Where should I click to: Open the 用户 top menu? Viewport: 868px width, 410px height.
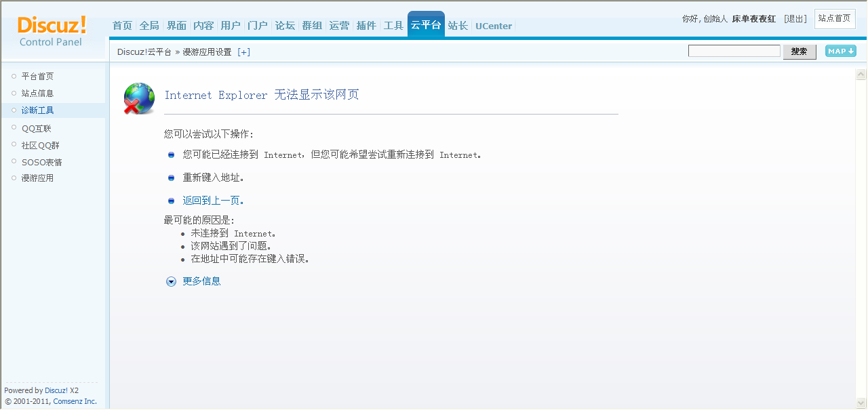click(x=231, y=26)
